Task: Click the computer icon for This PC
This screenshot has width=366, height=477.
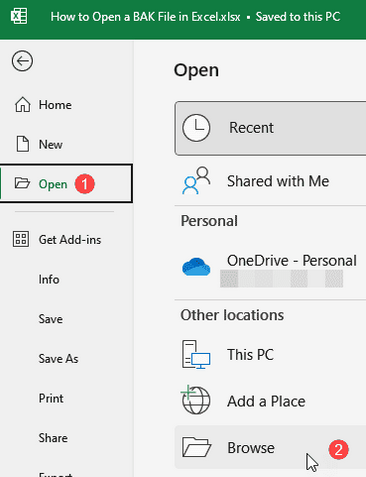Action: coord(196,354)
